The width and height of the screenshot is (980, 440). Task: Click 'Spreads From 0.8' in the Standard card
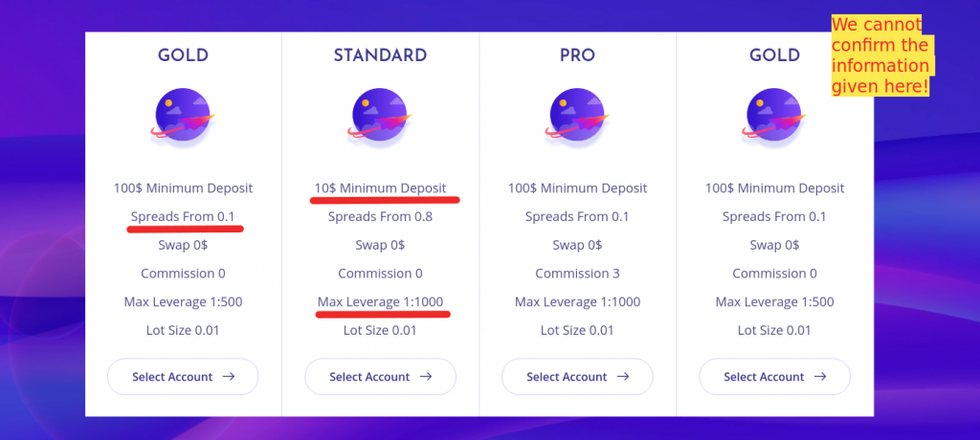[380, 217]
